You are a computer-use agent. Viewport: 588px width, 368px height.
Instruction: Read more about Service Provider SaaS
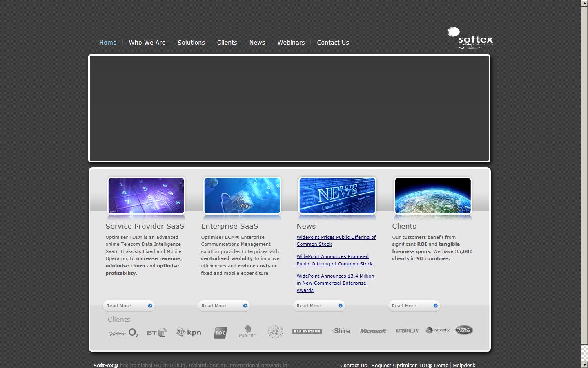click(x=129, y=306)
